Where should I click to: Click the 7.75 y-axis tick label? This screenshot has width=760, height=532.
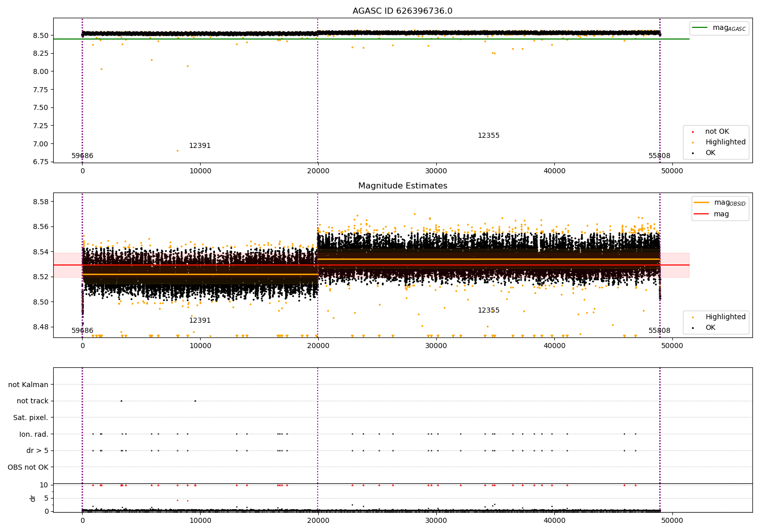41,90
